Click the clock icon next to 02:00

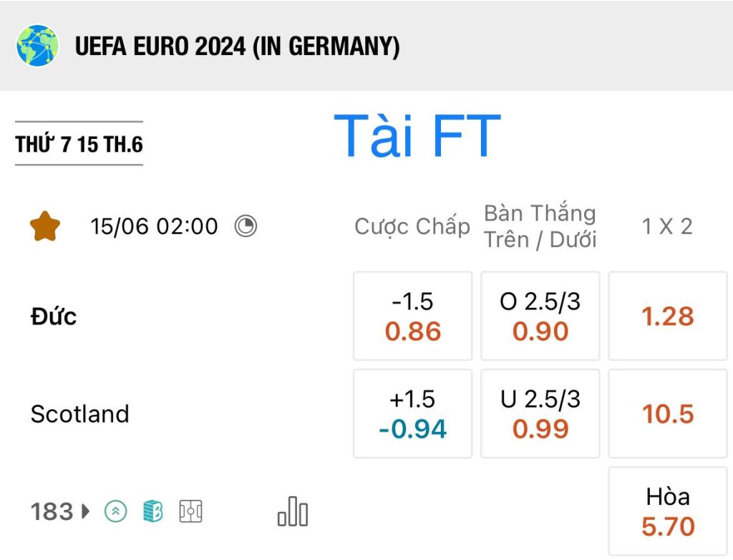tap(246, 226)
